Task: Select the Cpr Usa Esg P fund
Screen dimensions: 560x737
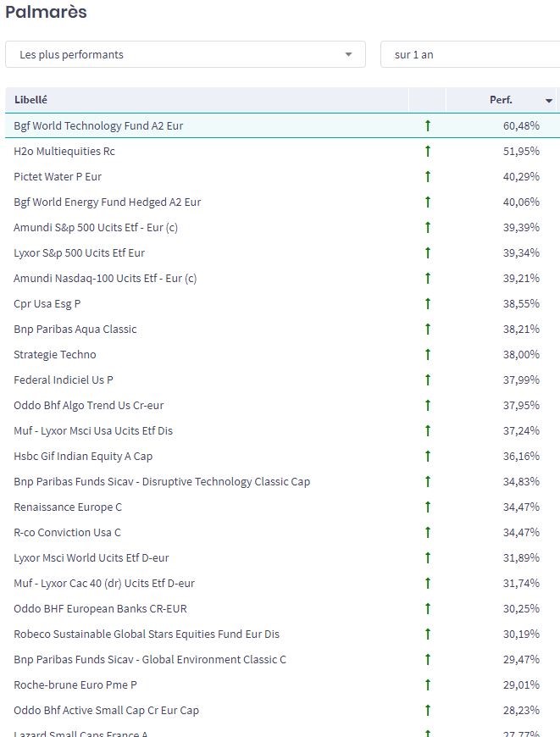Action: tap(47, 303)
